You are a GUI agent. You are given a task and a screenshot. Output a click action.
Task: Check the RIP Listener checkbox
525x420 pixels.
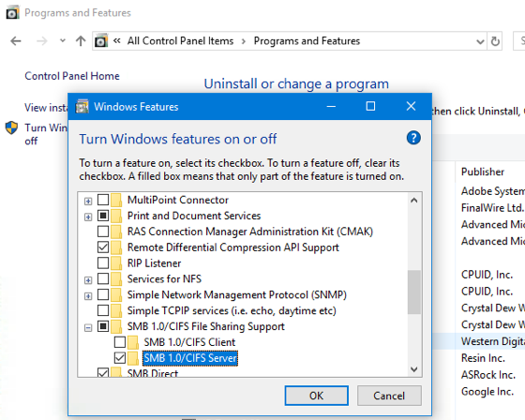[x=103, y=263]
